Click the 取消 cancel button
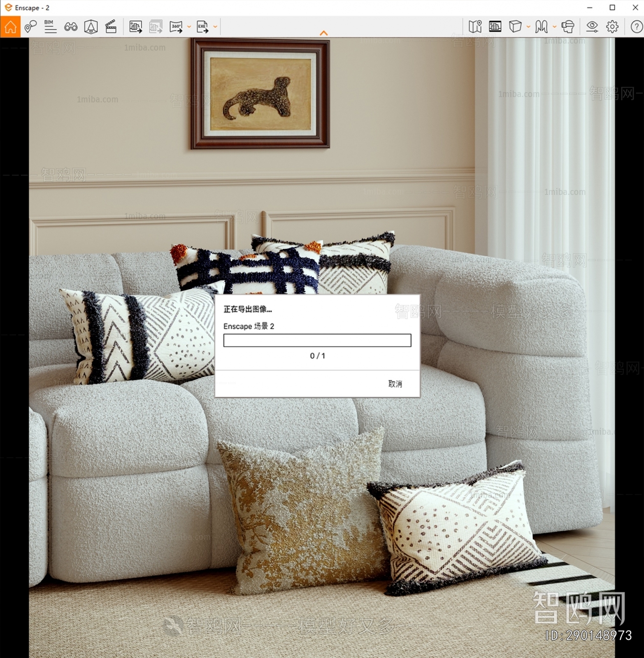644x658 pixels. (x=395, y=384)
